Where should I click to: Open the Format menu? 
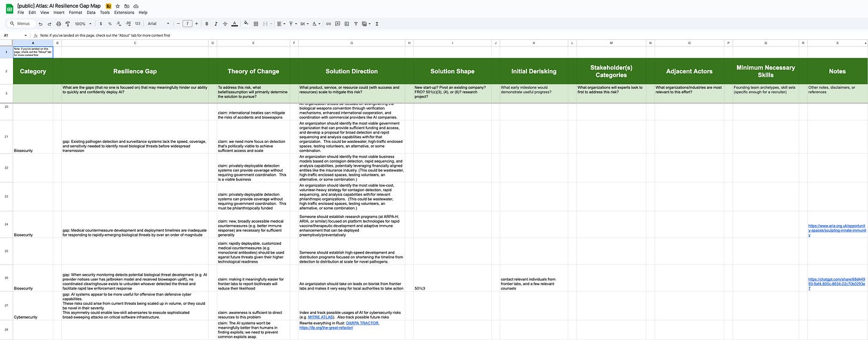[76, 13]
